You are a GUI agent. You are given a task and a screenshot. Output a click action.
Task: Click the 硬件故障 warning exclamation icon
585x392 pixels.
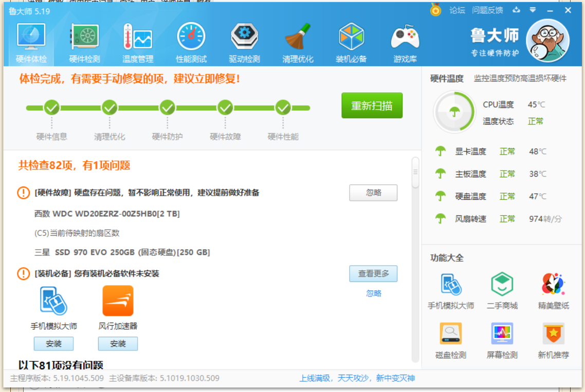point(23,193)
